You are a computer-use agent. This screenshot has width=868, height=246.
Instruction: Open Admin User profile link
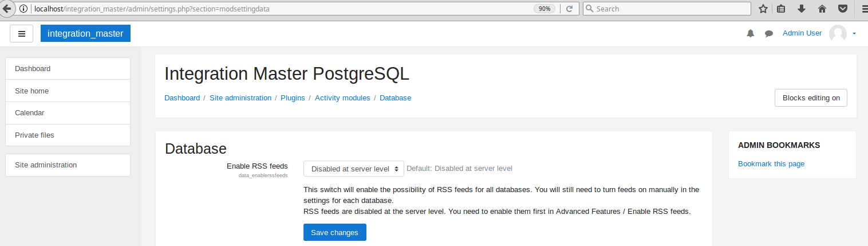pos(802,33)
